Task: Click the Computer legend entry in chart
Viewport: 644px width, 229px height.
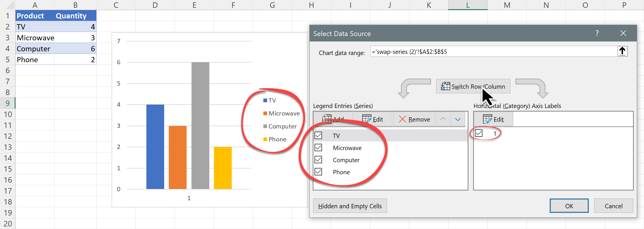Action: click(x=280, y=126)
